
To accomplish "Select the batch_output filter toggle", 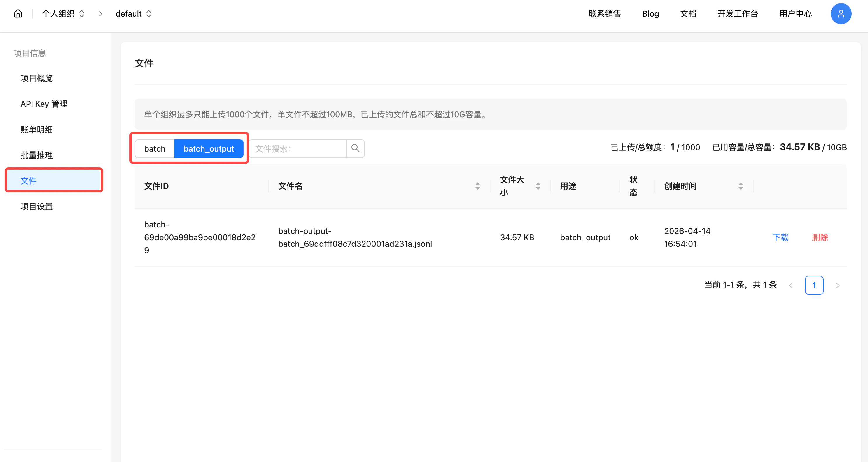I will click(209, 148).
